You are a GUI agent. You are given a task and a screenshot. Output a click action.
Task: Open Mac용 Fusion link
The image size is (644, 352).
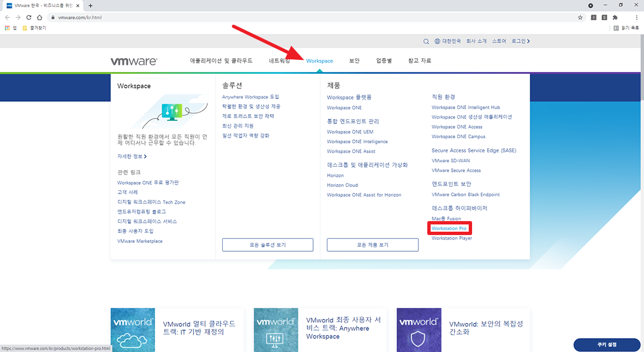[x=446, y=219]
